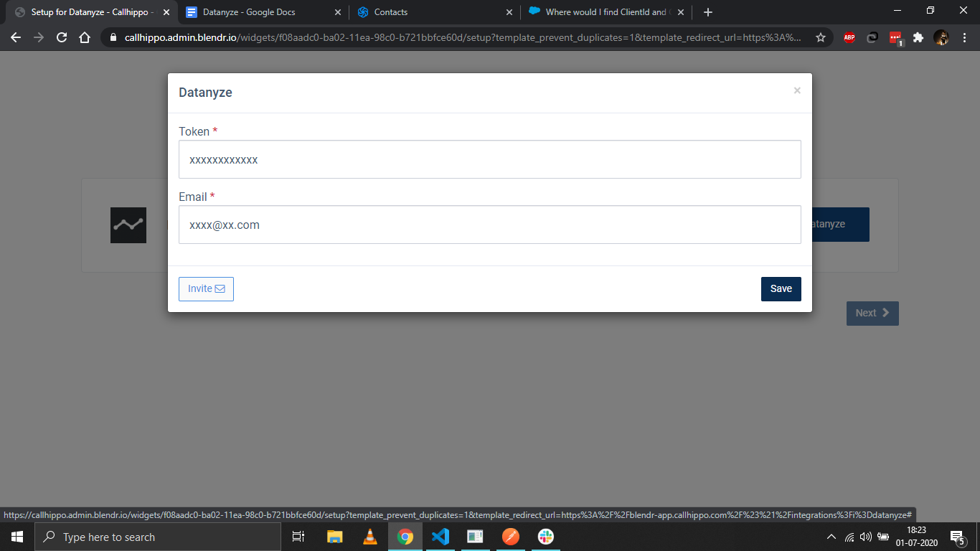
Task: Click the Save button in the Datanyze dialog
Action: coord(781,288)
